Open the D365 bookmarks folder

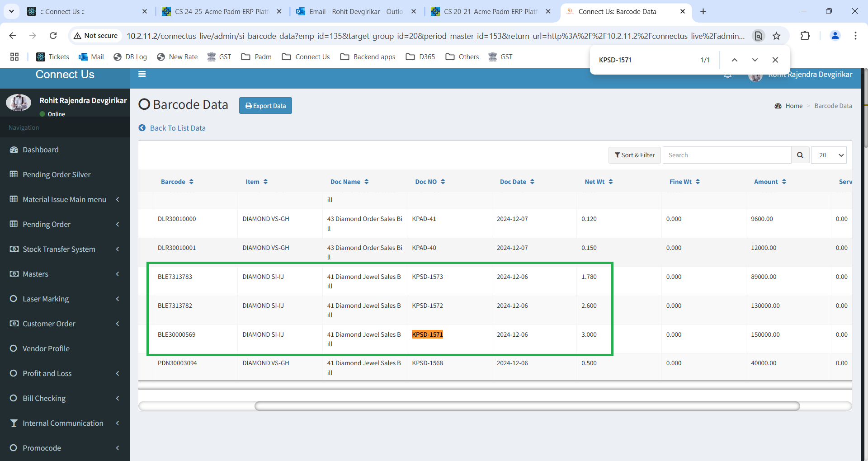[x=420, y=57]
